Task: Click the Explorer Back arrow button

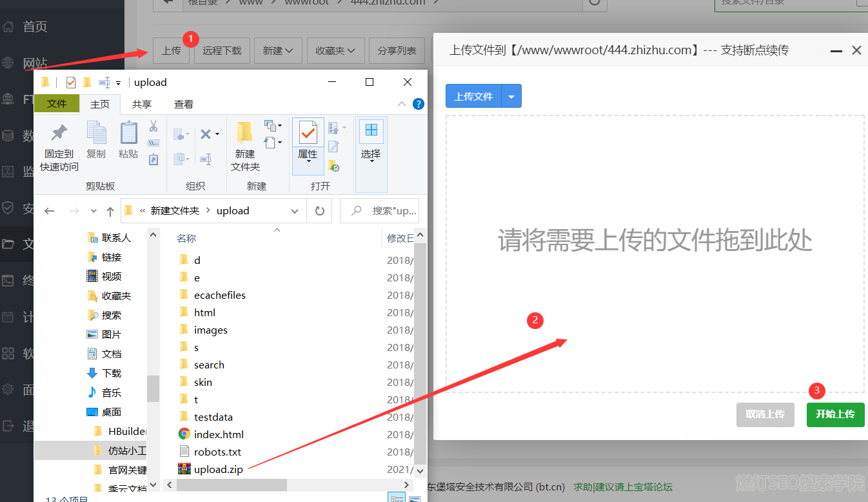Action: [x=50, y=211]
